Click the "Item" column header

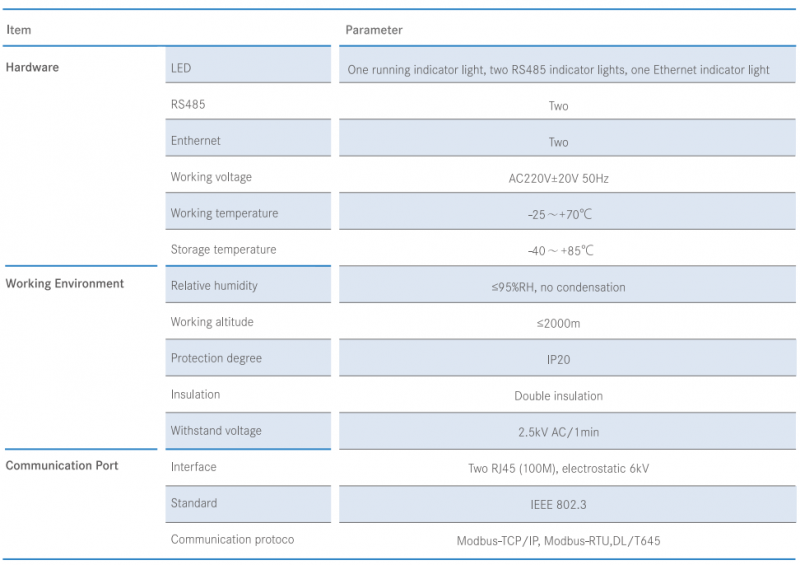[19, 30]
